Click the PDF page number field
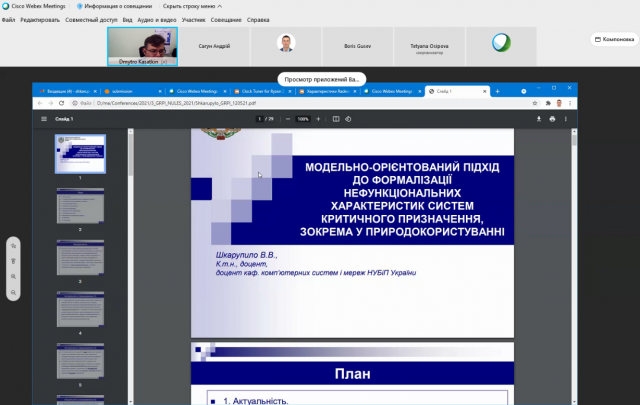The width and height of the screenshot is (640, 405). tap(259, 119)
